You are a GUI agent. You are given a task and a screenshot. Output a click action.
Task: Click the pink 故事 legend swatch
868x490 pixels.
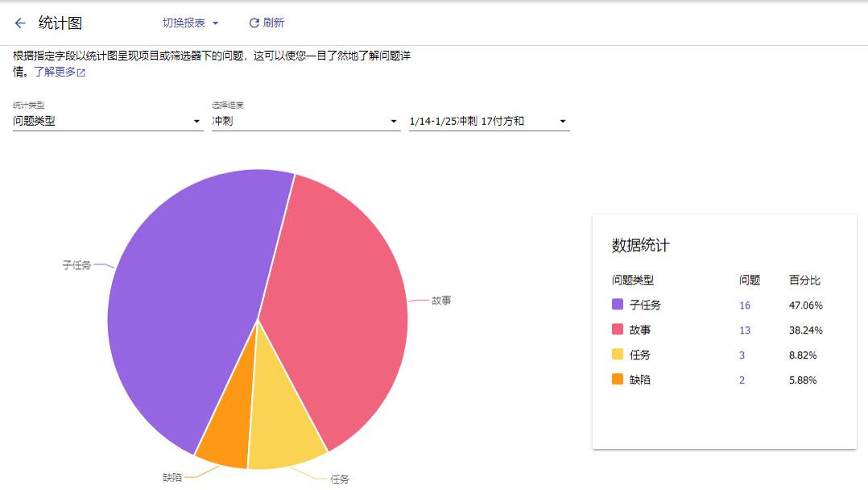(x=618, y=330)
